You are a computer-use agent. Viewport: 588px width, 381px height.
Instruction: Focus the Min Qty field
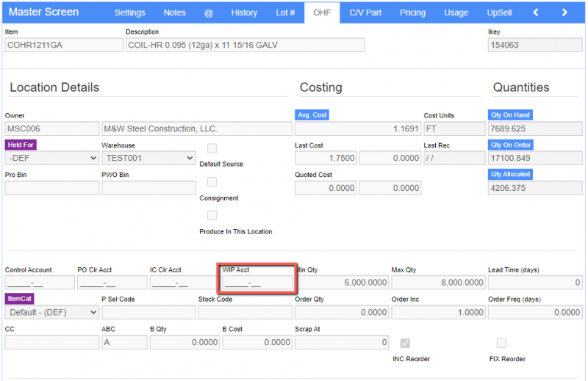click(341, 283)
